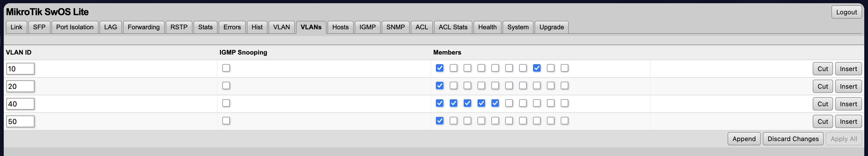
Task: Uncheck fifth member port of VLAN 40
Action: [x=495, y=103]
